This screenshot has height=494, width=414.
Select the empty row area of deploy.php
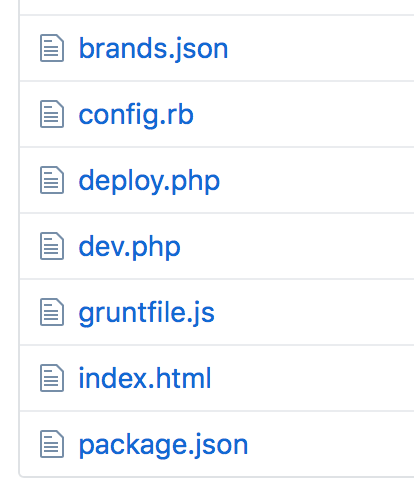(x=318, y=180)
